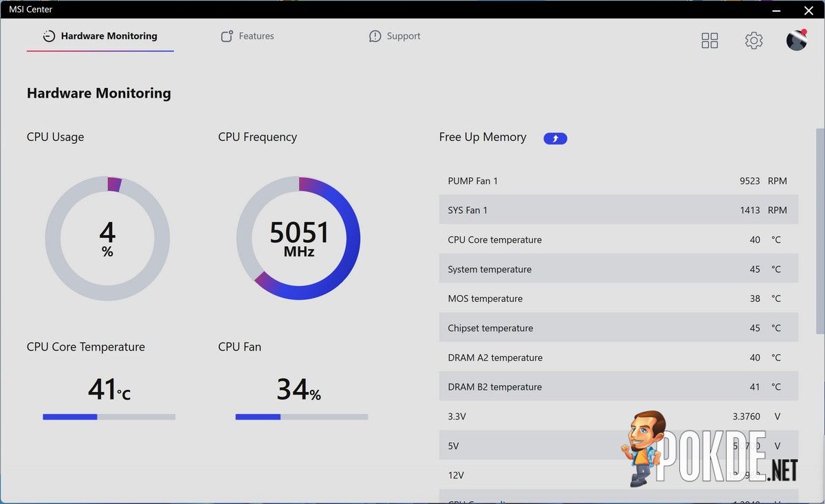Click the CPU Usage donut gauge
Image resolution: width=825 pixels, height=504 pixels.
pos(107,238)
